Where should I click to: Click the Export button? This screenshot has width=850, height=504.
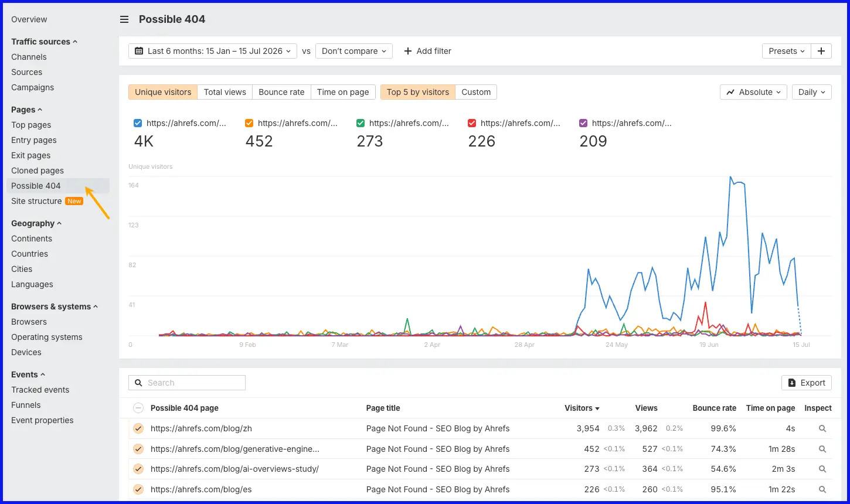coord(807,383)
